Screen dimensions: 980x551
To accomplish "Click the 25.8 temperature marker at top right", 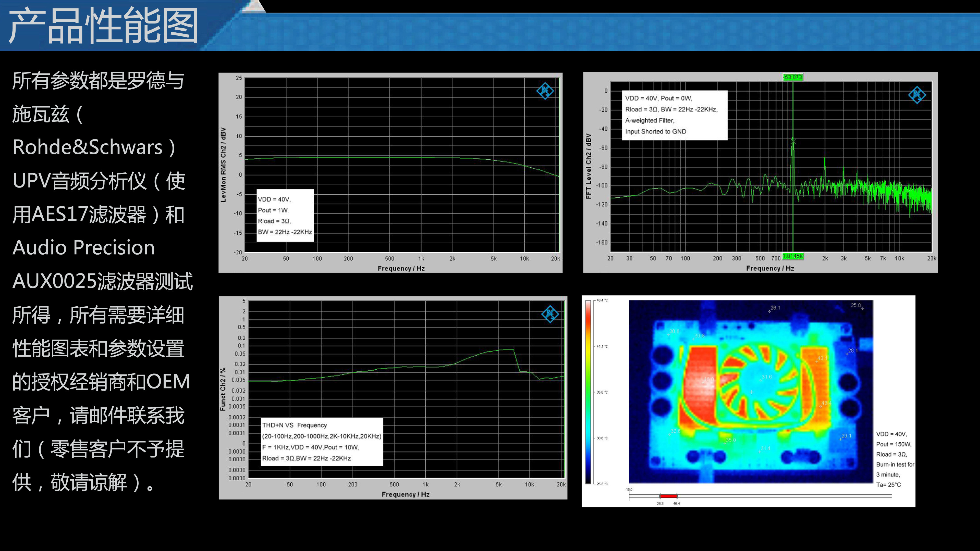I will pos(856,306).
